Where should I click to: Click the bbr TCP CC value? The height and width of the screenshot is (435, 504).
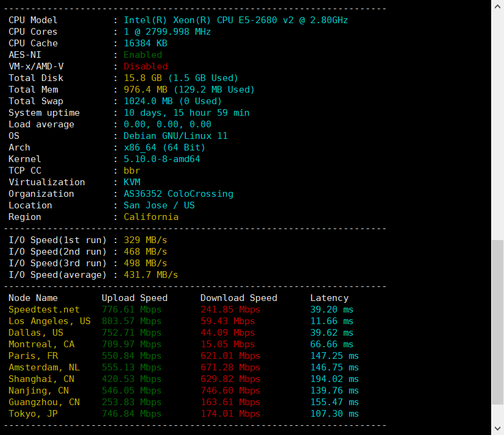pos(132,171)
